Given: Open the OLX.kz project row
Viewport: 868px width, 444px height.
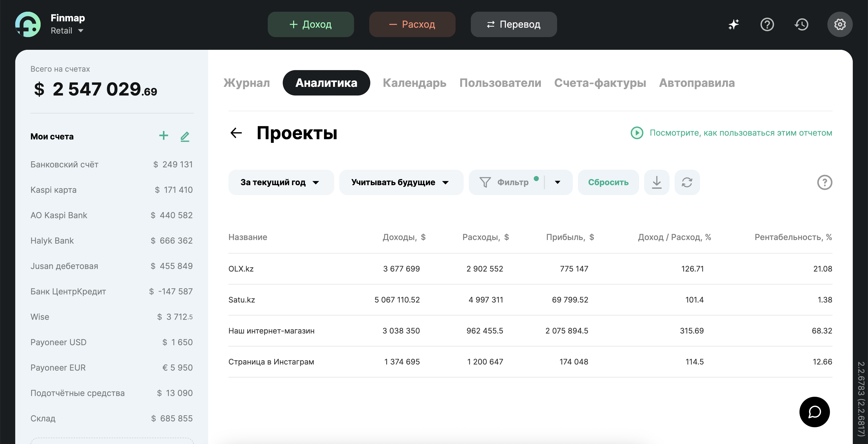Looking at the screenshot, I should click(530, 269).
